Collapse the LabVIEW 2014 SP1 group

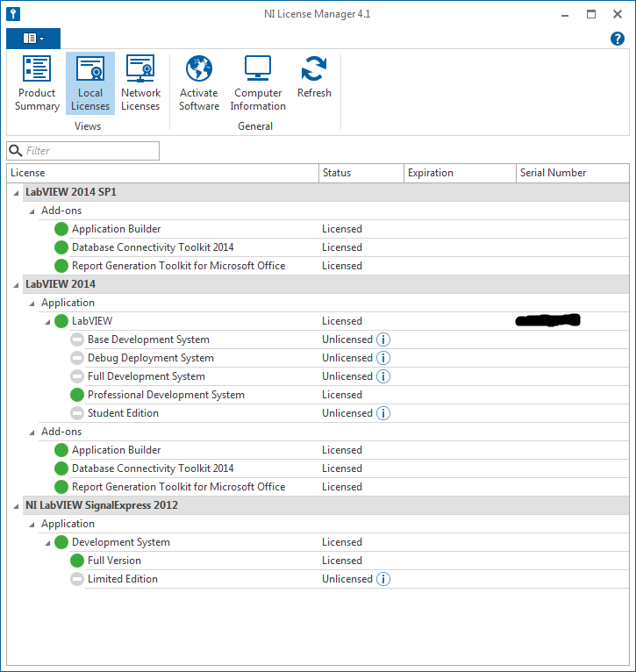tap(17, 193)
